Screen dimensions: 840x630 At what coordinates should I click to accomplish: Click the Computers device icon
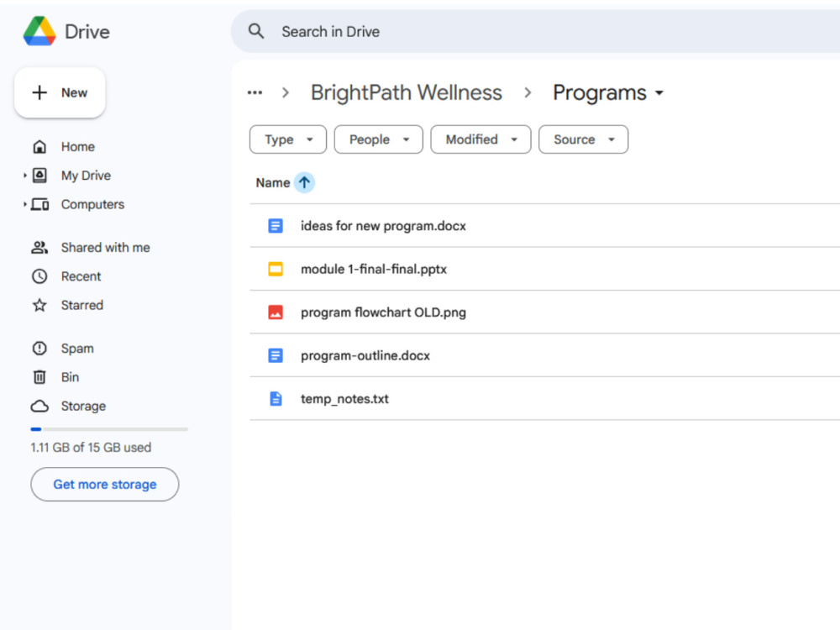39,204
